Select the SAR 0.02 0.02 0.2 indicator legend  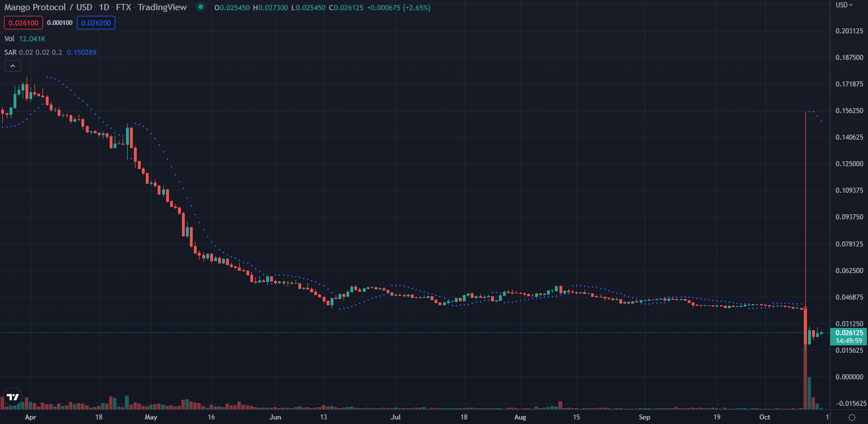[33, 52]
